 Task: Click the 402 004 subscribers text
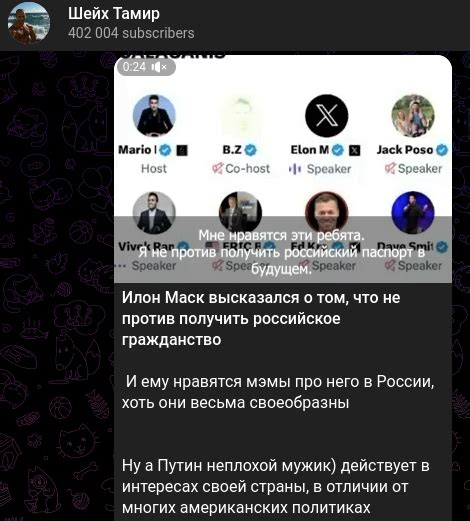pos(131,33)
